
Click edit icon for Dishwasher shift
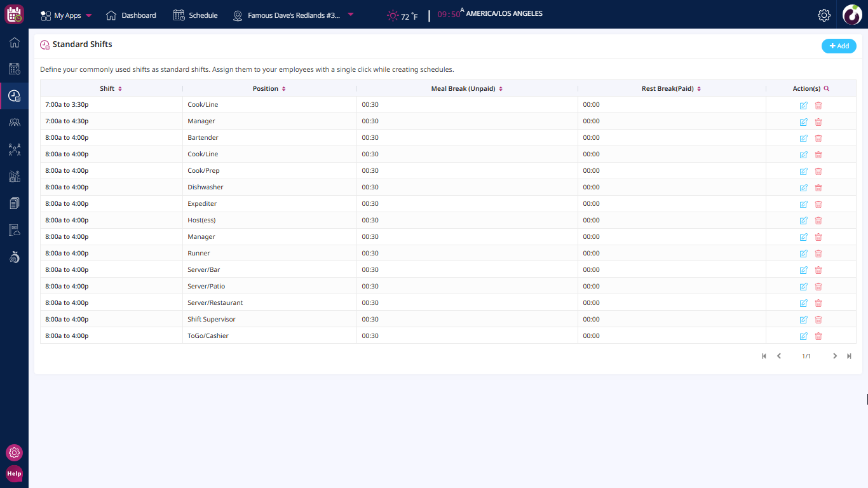pos(803,187)
